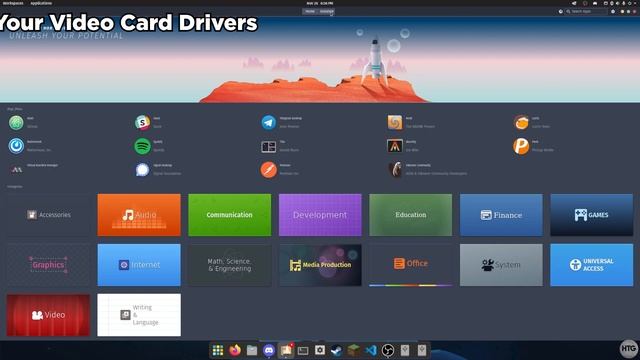The image size is (640, 360).
Task: Open the settings gear icon in the dock
Action: pos(320,350)
